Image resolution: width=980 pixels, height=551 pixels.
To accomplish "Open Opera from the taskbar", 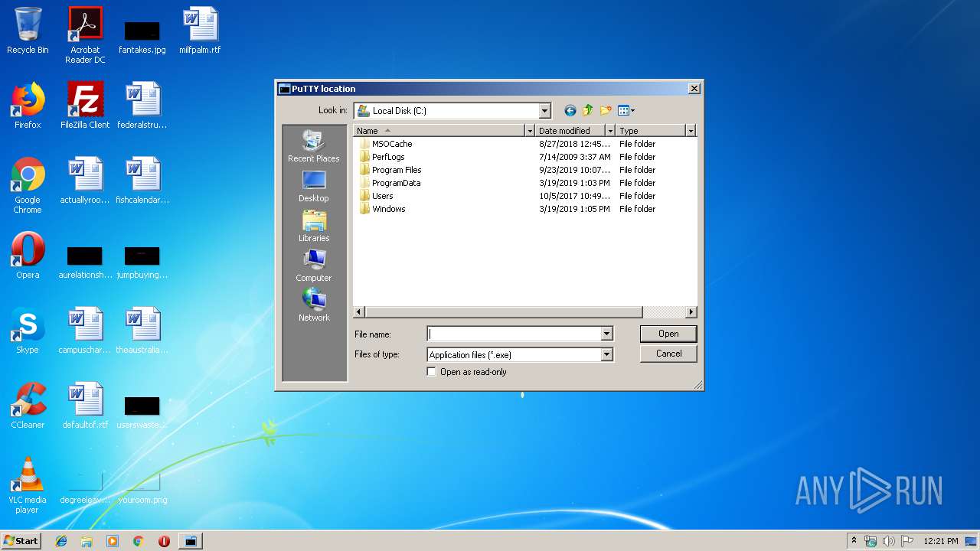I will coord(164,541).
